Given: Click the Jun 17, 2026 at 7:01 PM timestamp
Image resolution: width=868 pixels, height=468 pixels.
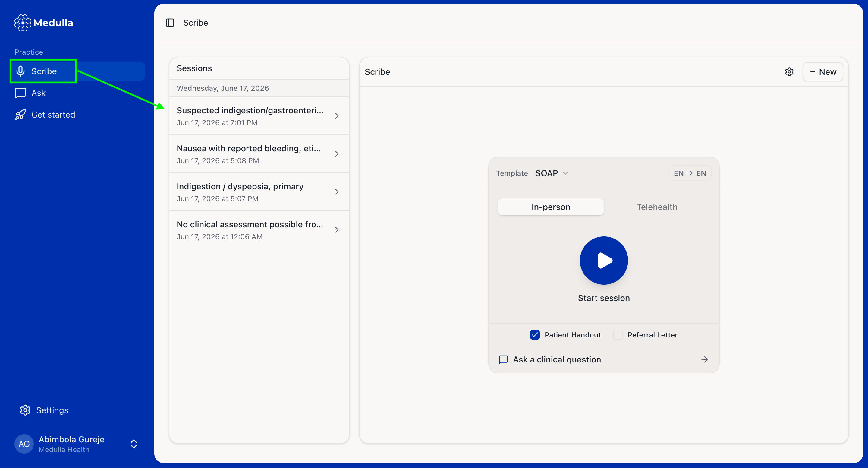Looking at the screenshot, I should coord(217,123).
